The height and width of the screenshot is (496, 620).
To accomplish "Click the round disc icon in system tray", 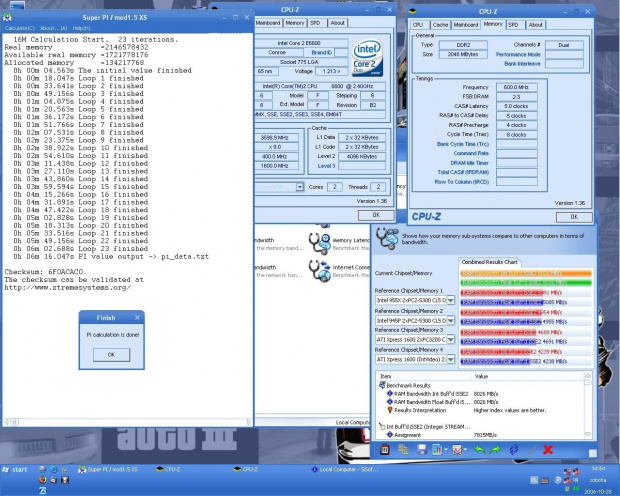I will [558, 480].
